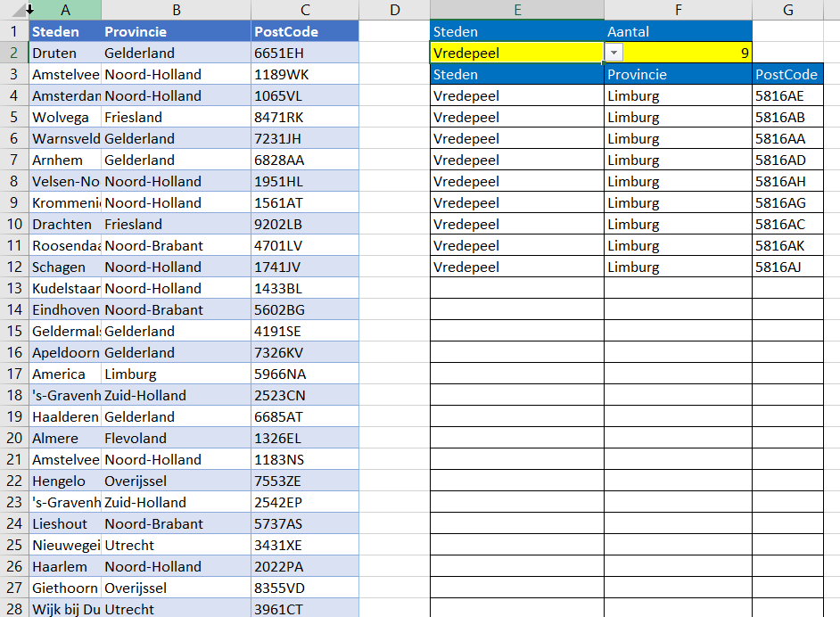Select cell with postcode 9202LB
The width and height of the screenshot is (840, 617).
(x=305, y=224)
